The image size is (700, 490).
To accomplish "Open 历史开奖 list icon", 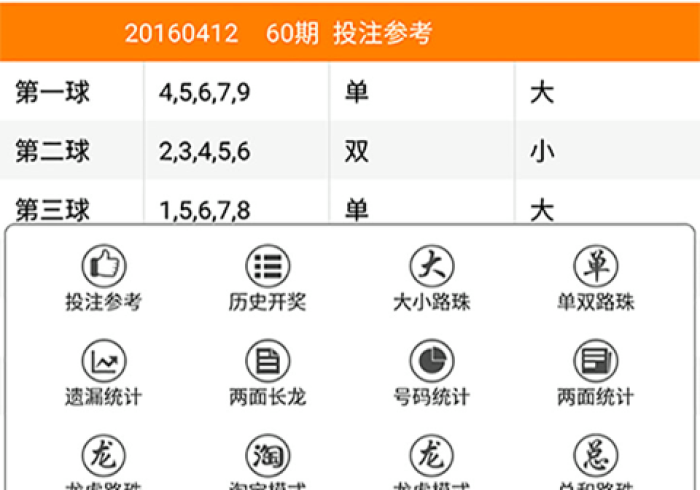I will point(267,266).
